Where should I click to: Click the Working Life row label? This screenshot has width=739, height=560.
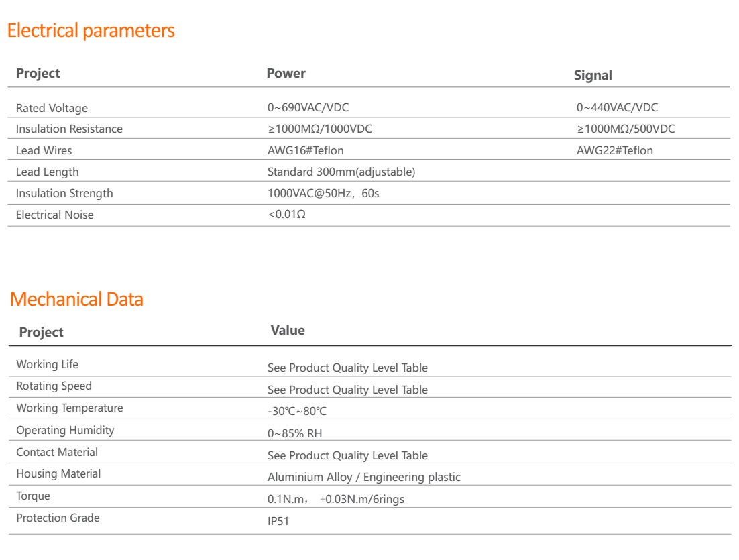click(x=47, y=364)
